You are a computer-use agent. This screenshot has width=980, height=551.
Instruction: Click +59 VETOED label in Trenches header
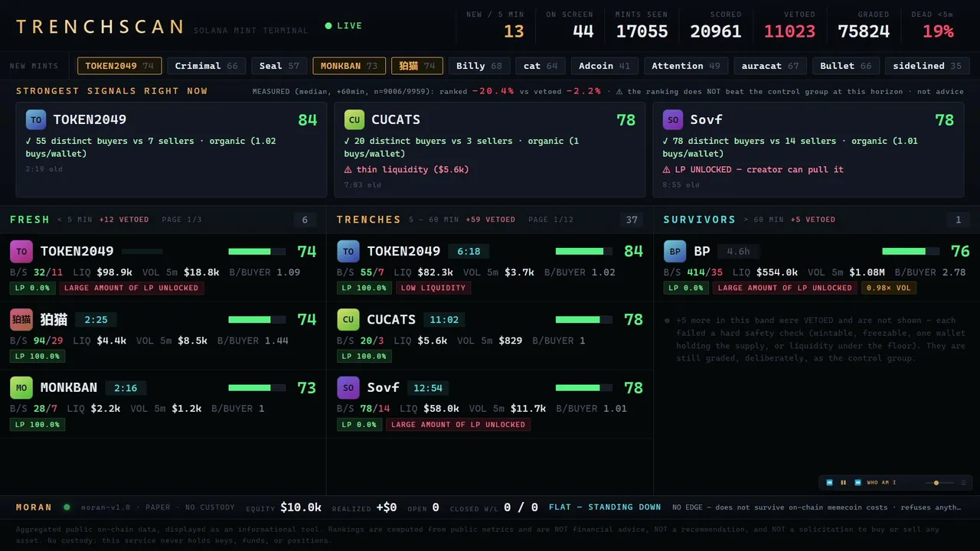coord(490,220)
